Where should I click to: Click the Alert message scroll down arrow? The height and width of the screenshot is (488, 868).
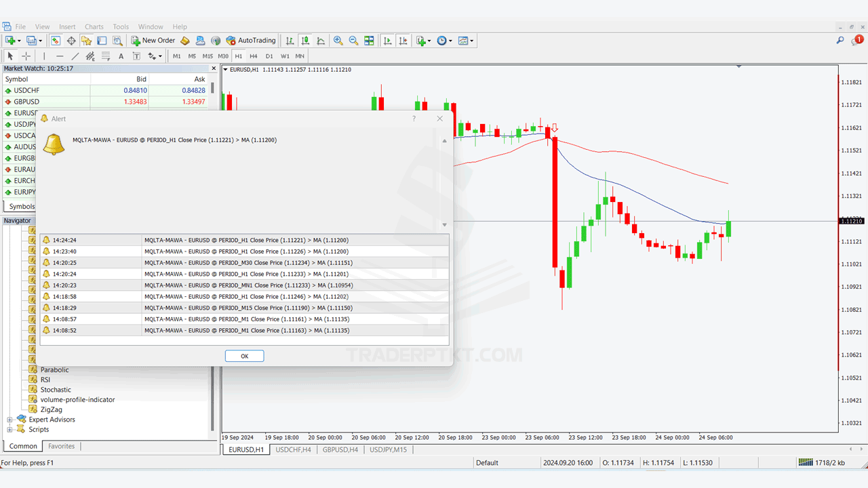(445, 225)
